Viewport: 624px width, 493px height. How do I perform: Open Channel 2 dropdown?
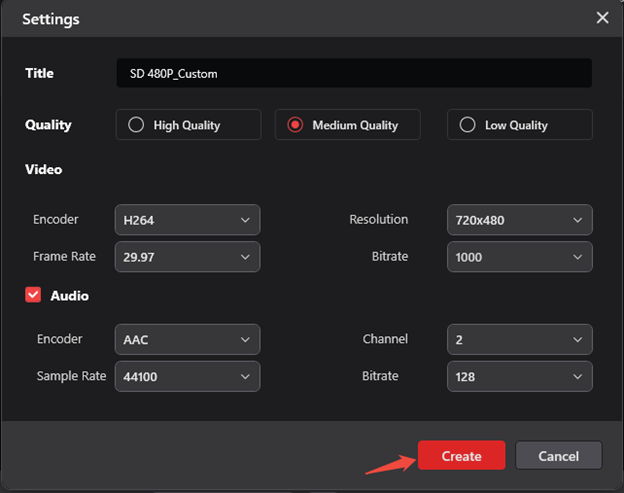(520, 339)
